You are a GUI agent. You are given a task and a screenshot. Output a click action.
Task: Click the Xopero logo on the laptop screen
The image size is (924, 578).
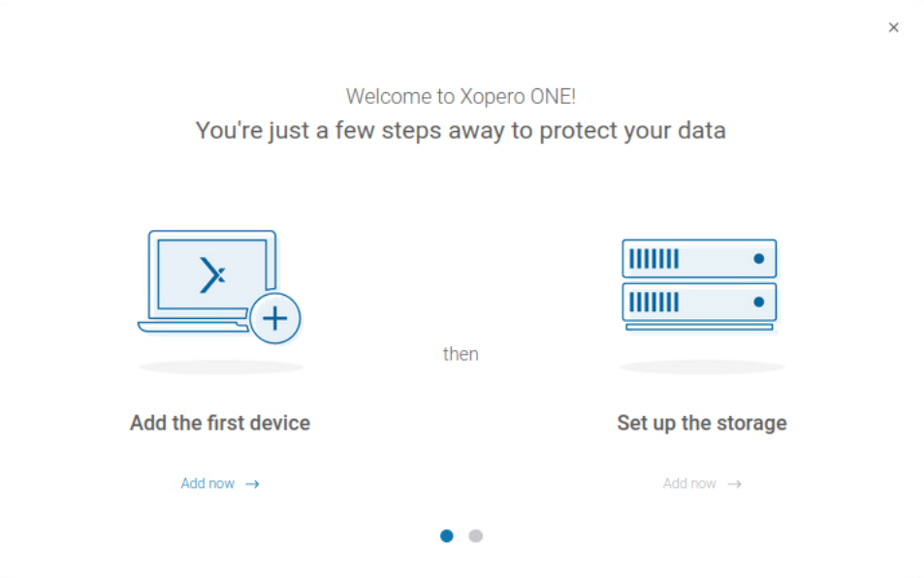pos(212,274)
